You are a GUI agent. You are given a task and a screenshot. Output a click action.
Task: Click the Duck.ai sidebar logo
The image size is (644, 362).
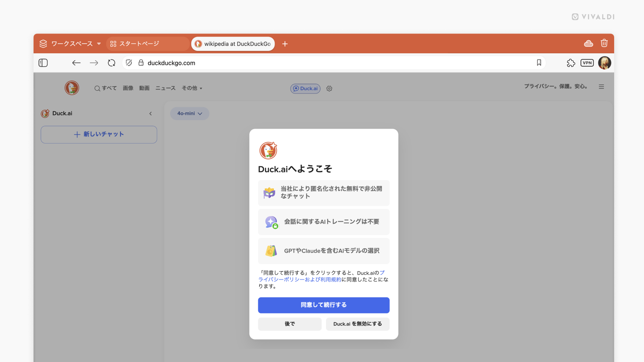(x=45, y=114)
